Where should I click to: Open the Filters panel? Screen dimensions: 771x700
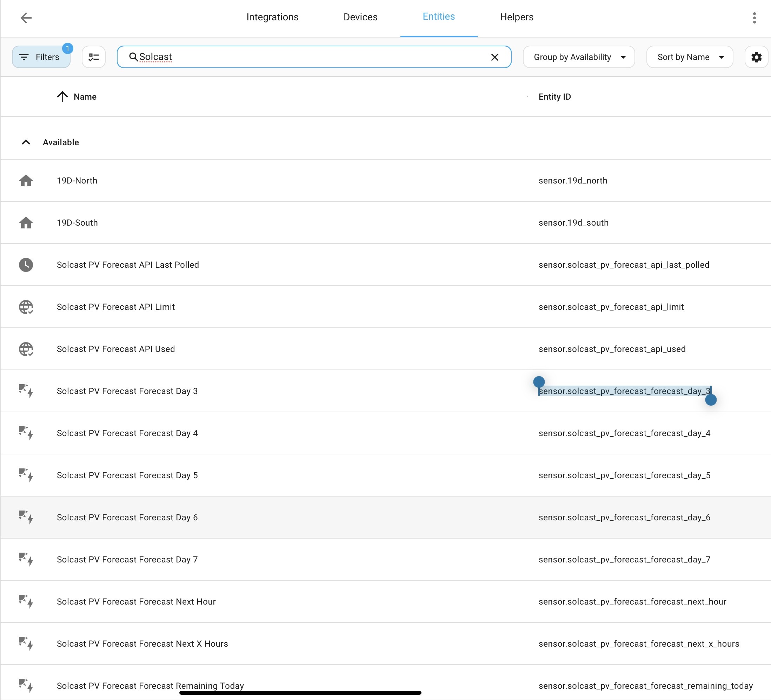coord(41,57)
